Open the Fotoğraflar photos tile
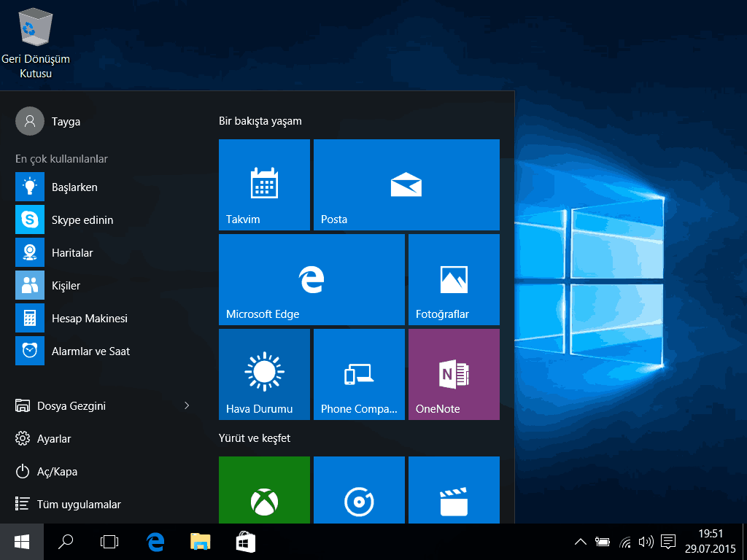 (454, 279)
